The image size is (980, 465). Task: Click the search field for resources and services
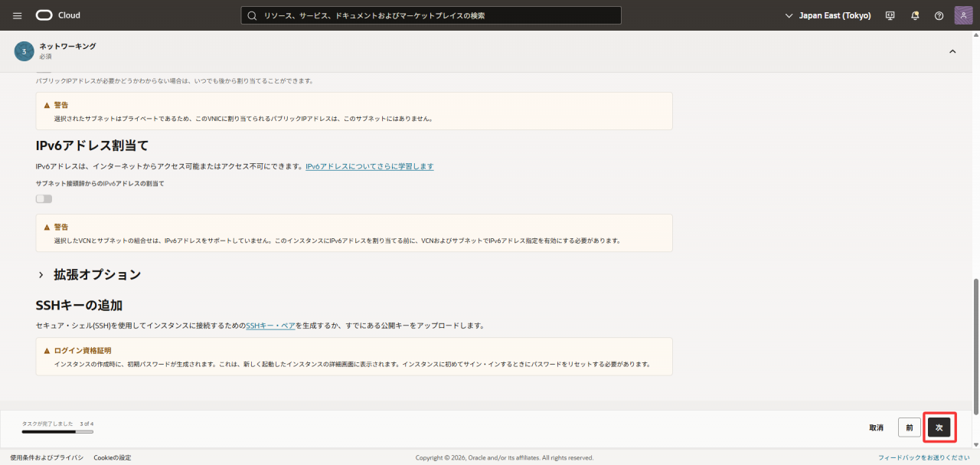point(431,15)
